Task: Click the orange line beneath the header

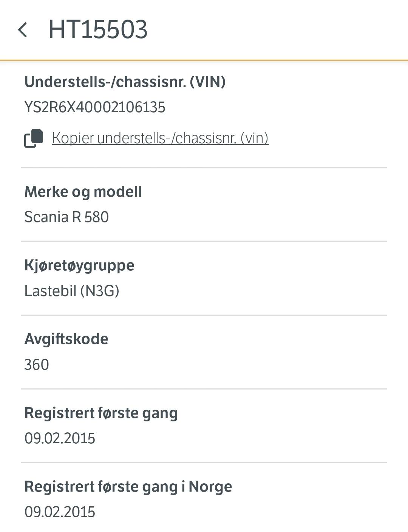Action: 204,60
